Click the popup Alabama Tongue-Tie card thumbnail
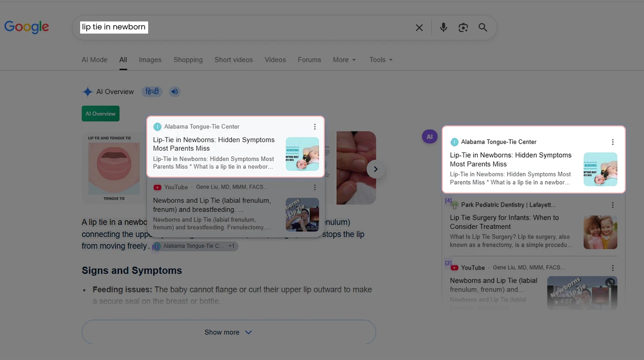 tap(302, 154)
